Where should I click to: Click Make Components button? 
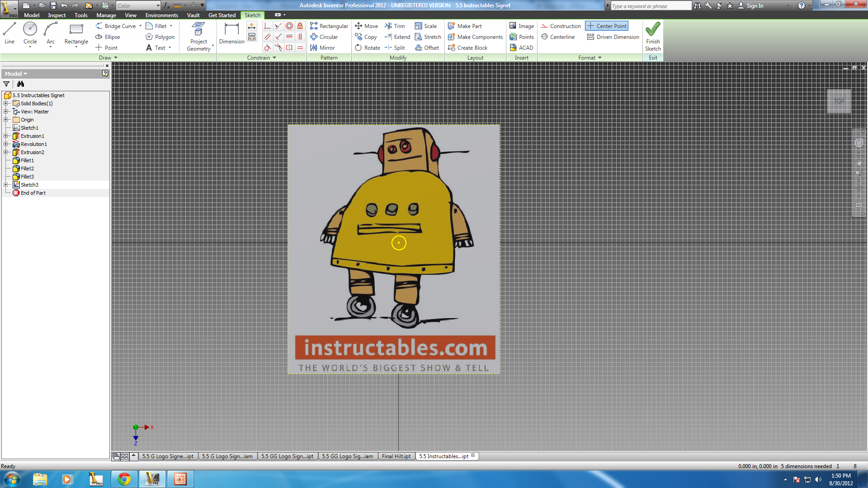(x=475, y=37)
